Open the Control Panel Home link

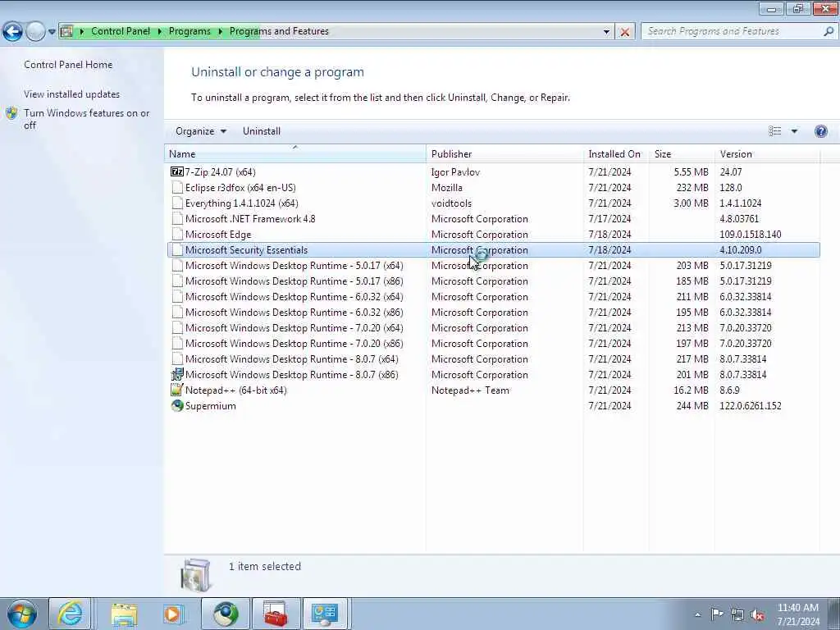[x=68, y=65]
